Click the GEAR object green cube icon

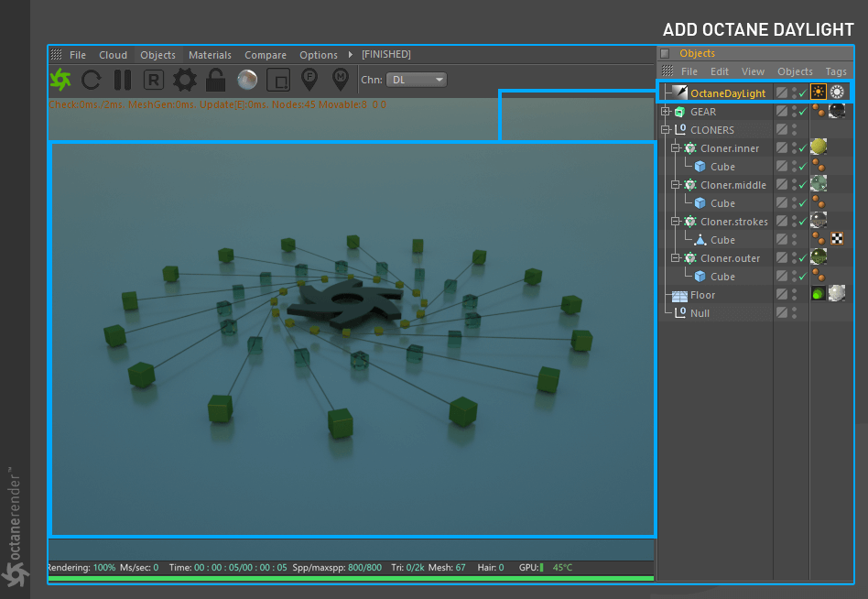[679, 112]
